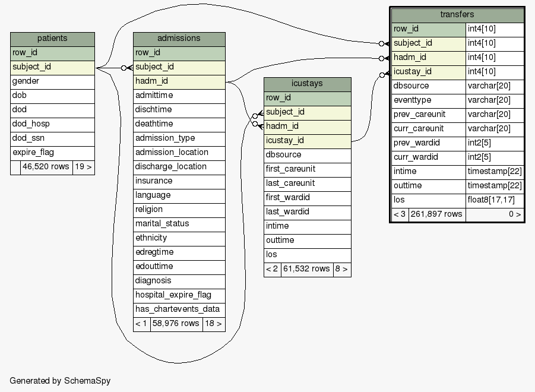The height and width of the screenshot is (392, 535).
Task: Click the 261,897 rows cell in transfers
Action: 436,214
